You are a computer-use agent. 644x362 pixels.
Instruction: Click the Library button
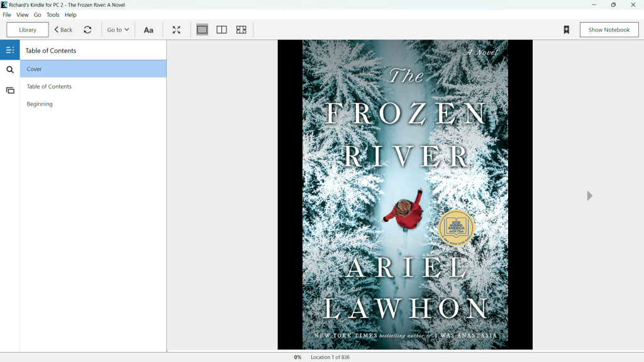(x=28, y=30)
